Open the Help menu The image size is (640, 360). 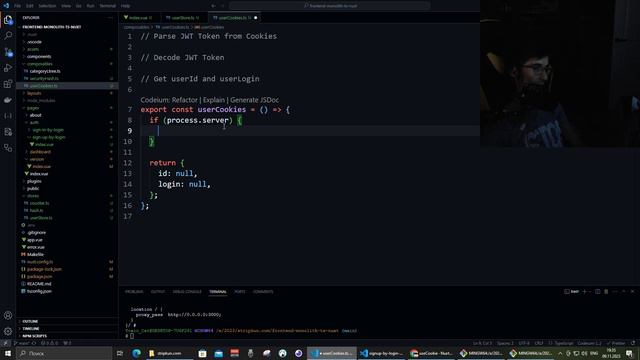(125, 6)
